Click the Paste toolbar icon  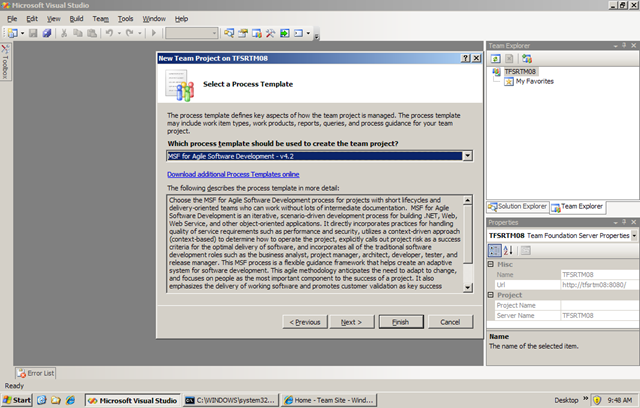click(92, 33)
